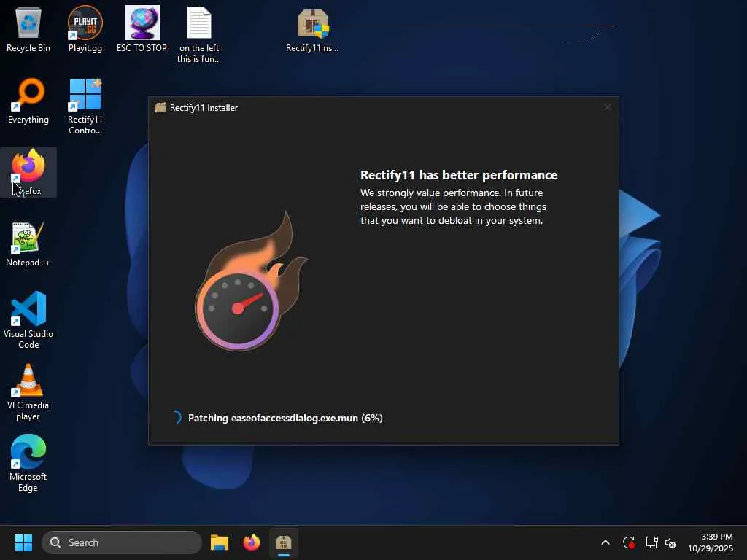Select the Rectify11Ins... installer package on desktop
The width and height of the screenshot is (747, 560).
pos(312,29)
